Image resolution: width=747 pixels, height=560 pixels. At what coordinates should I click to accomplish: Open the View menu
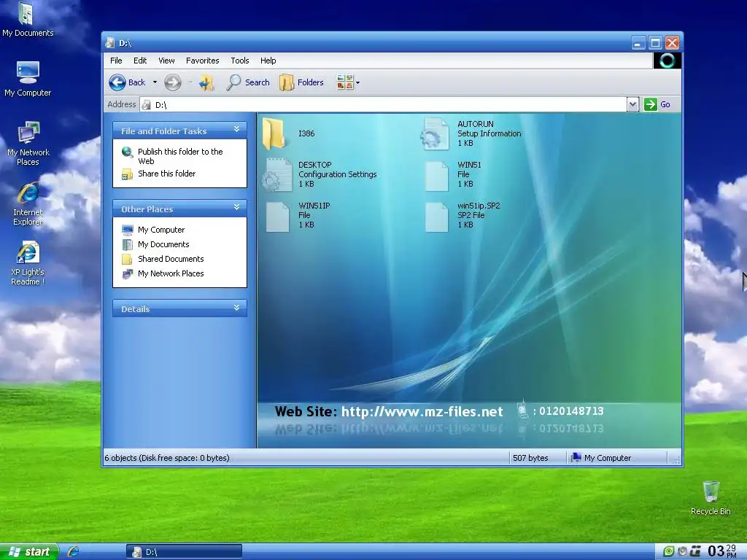(167, 61)
